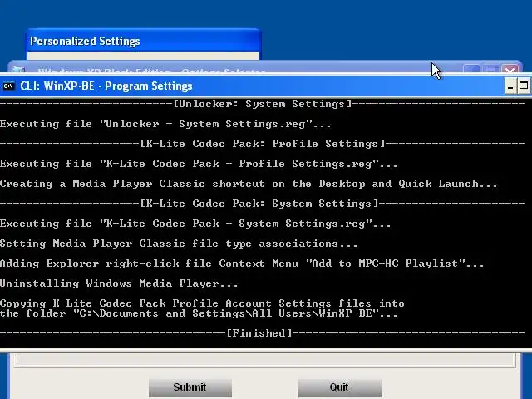The width and height of the screenshot is (532, 399).
Task: Click 'Adding Explorer right-click file Context Menu' line
Action: click(242, 264)
